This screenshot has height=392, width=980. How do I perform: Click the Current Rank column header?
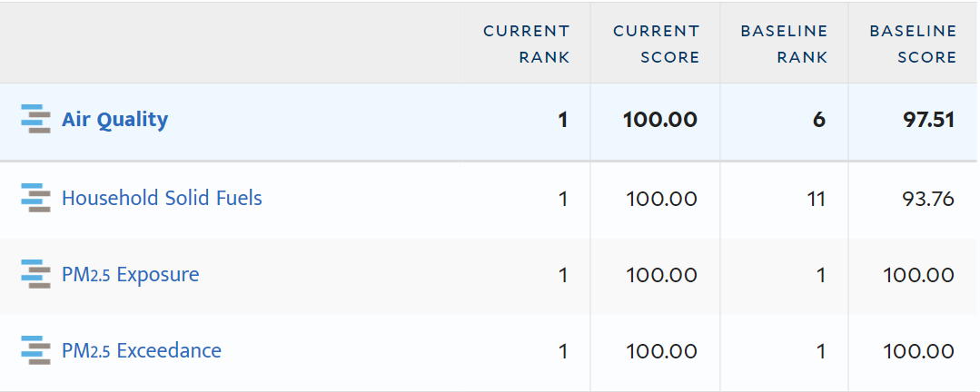[x=526, y=44]
